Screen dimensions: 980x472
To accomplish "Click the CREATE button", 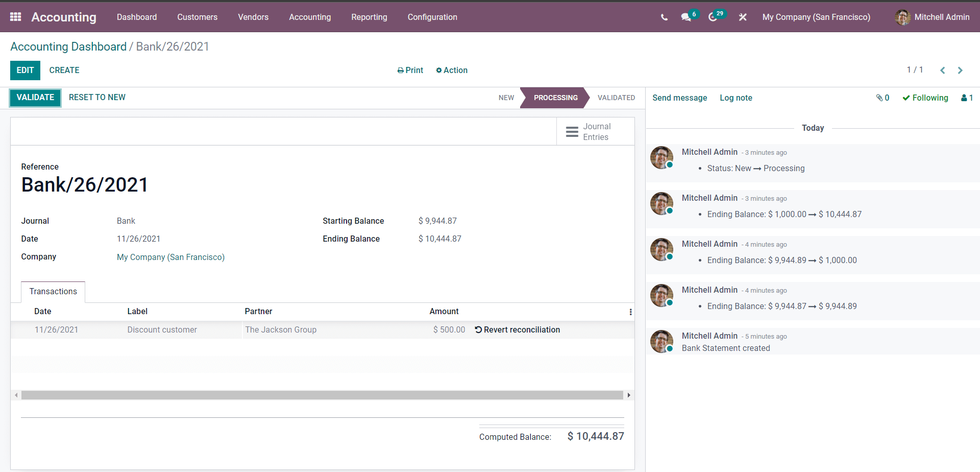I will 64,70.
